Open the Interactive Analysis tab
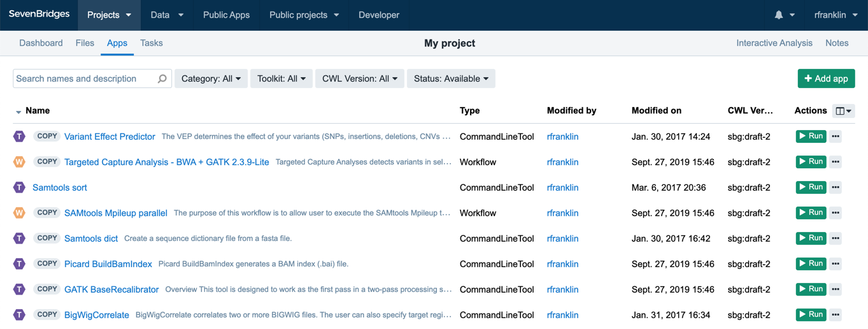This screenshot has width=868, height=329. 774,43
